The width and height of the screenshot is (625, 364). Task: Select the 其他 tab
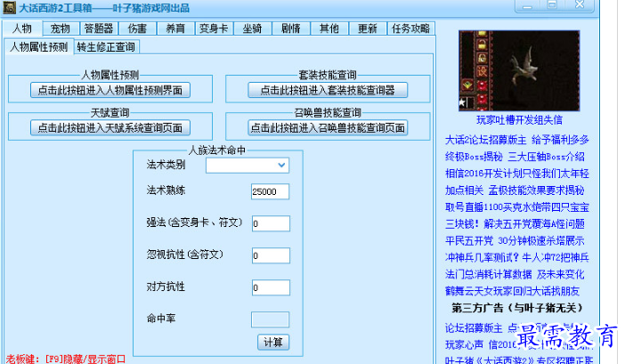tap(329, 28)
